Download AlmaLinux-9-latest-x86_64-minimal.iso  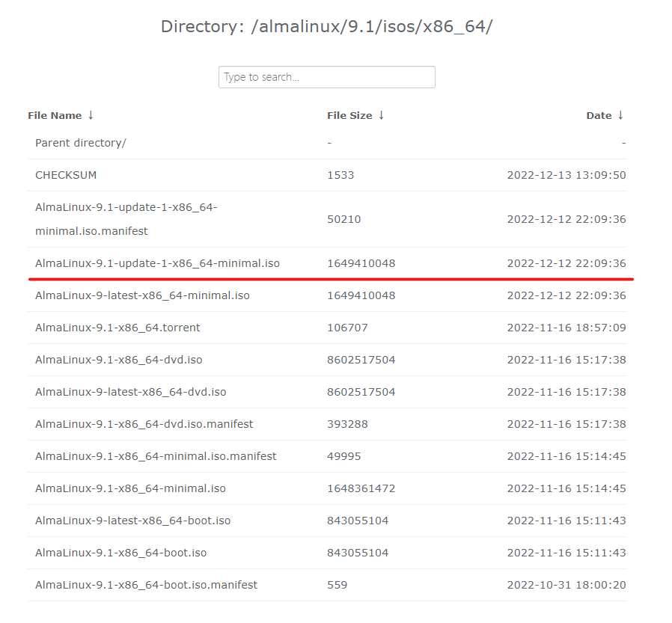[142, 295]
